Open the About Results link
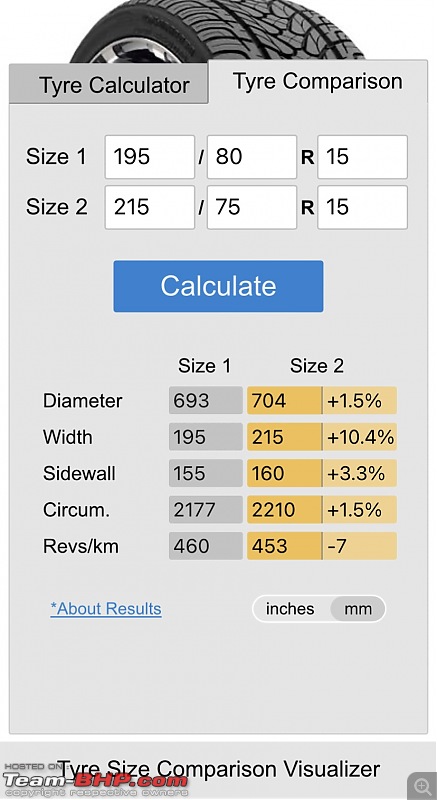437x800 pixels. click(x=106, y=609)
